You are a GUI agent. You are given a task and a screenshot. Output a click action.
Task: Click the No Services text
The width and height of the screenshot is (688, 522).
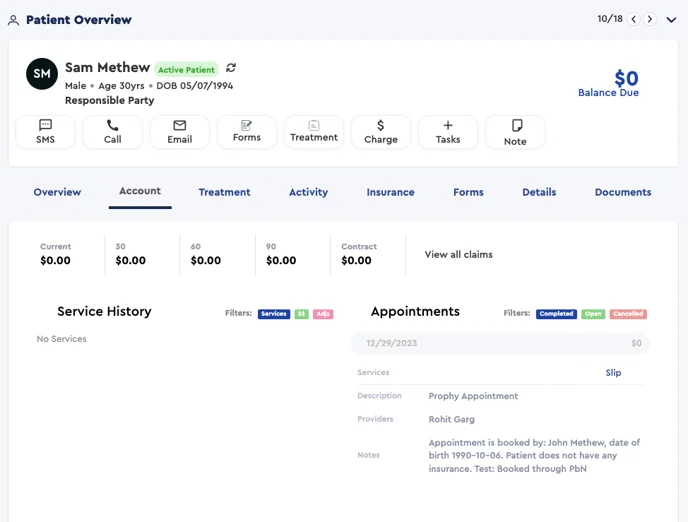[61, 339]
